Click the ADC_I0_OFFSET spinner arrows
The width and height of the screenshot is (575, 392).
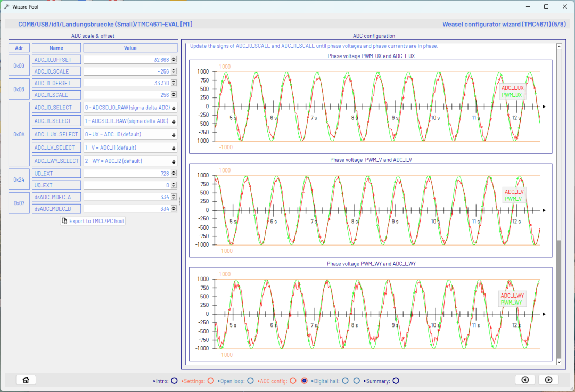(174, 60)
